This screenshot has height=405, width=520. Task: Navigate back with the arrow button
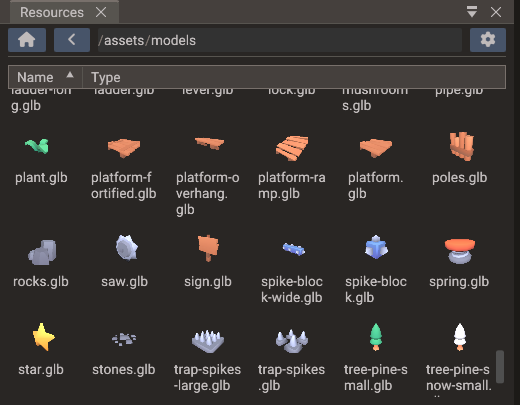72,40
